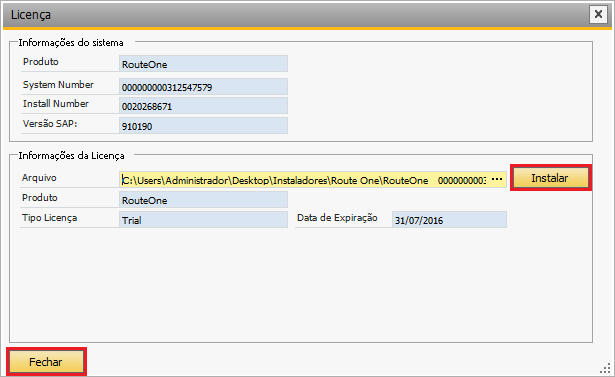Click the Instalar button
This screenshot has height=377, width=615.
tap(551, 178)
